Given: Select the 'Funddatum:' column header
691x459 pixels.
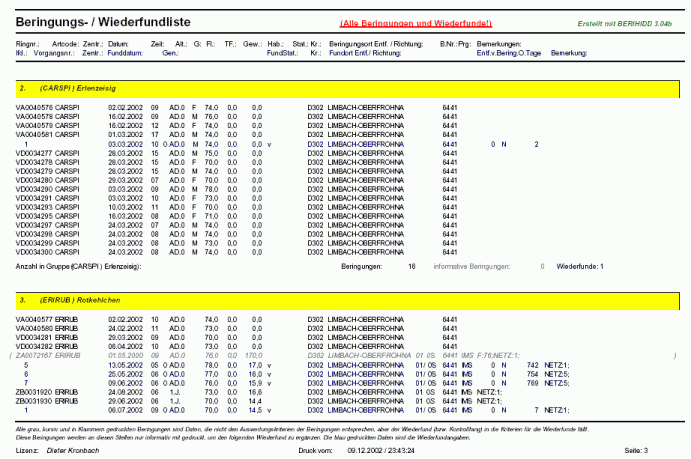Looking at the screenshot, I should pos(125,53).
